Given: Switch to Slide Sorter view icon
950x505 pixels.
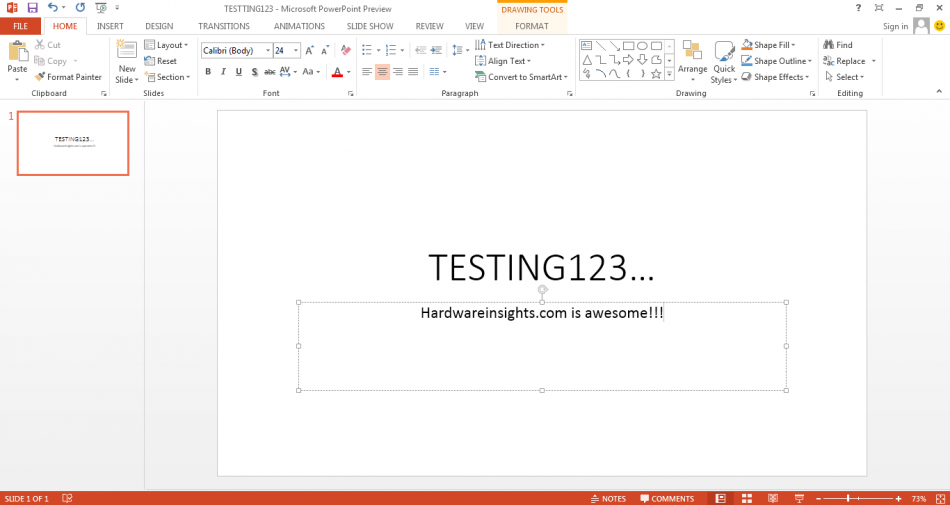Looking at the screenshot, I should [x=746, y=498].
